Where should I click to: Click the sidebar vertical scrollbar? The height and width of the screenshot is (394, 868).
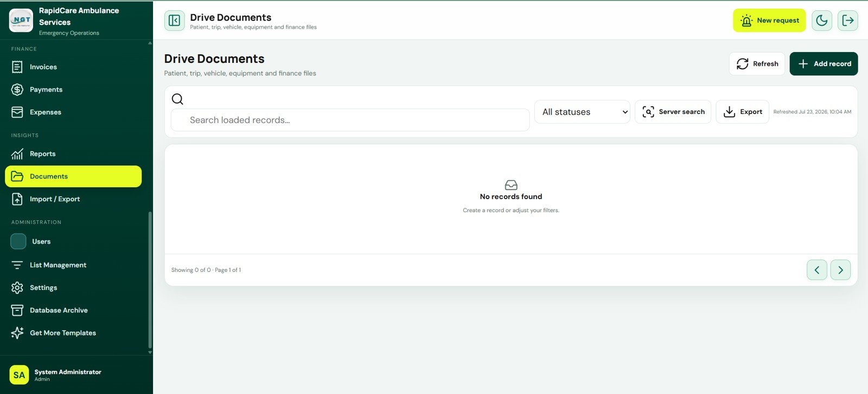point(150,279)
